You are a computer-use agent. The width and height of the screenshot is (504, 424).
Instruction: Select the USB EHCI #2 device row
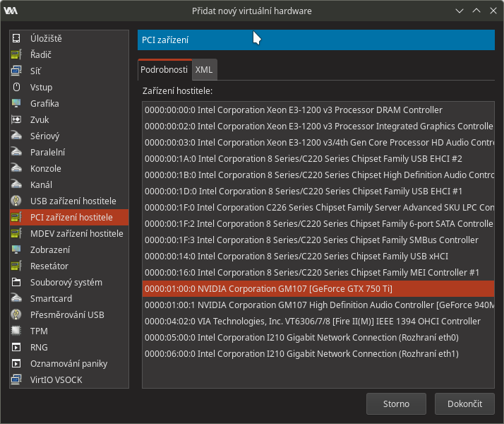[x=318, y=158]
